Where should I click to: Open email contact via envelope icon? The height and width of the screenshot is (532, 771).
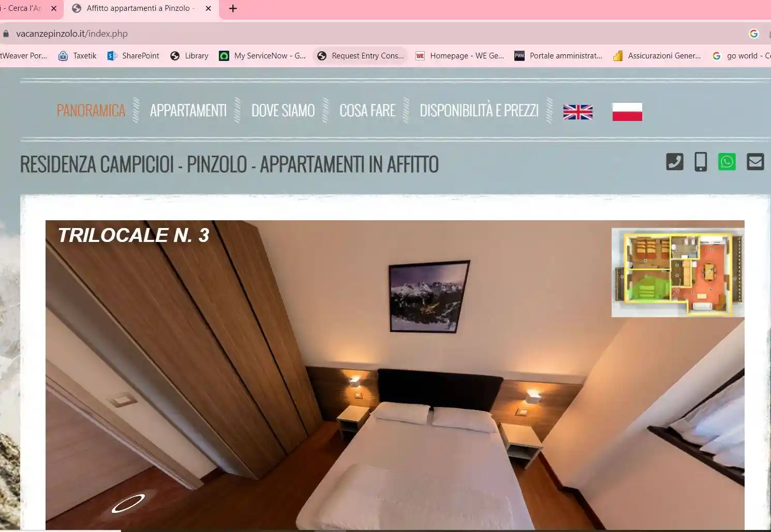tap(755, 161)
